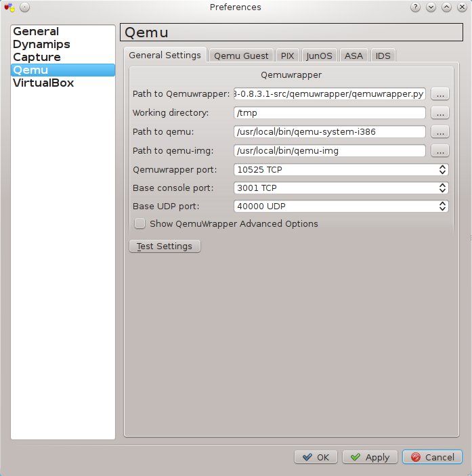Open the PIX tab
The image size is (472, 476).
click(x=287, y=56)
